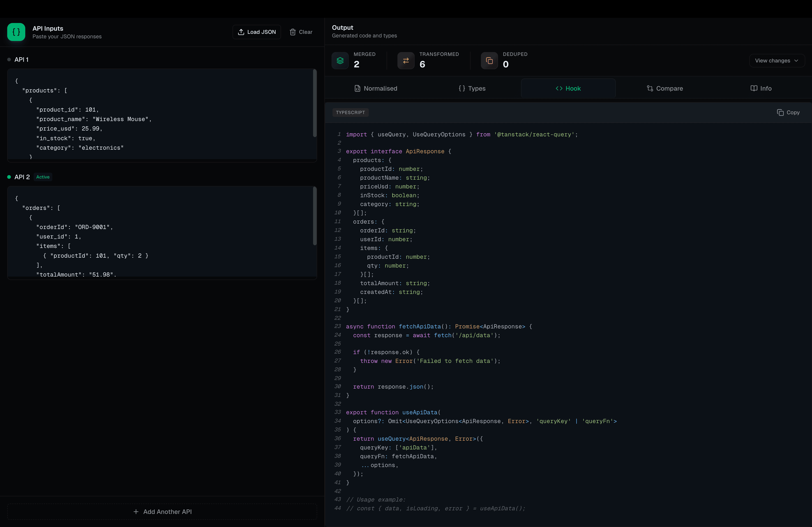This screenshot has height=527, width=812.
Task: Click the Merged layers stack icon
Action: (x=340, y=61)
